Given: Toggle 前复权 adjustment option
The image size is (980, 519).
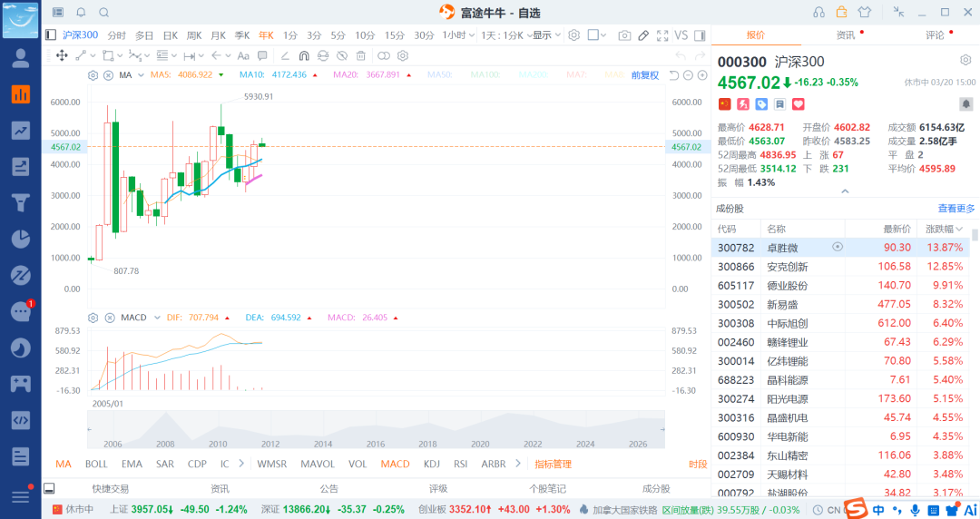Looking at the screenshot, I should [645, 75].
